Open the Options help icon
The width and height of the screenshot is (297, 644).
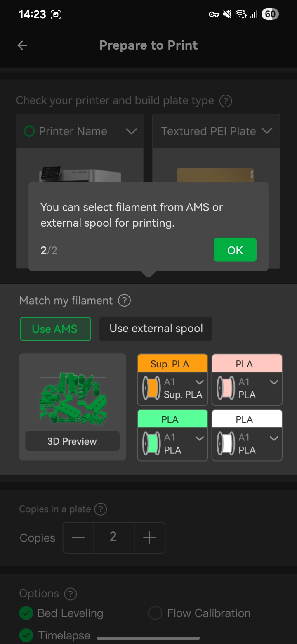71,594
